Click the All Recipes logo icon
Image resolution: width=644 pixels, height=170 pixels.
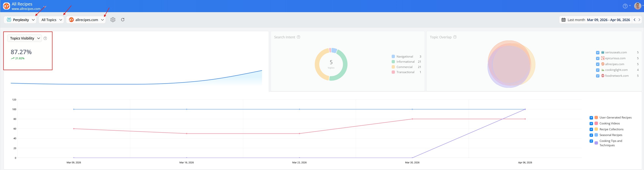(x=6, y=6)
